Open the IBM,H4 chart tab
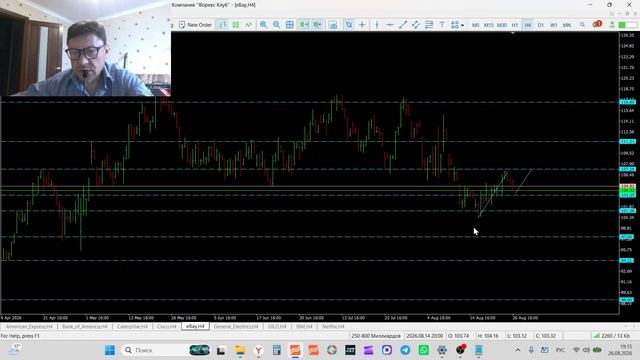 point(304,327)
